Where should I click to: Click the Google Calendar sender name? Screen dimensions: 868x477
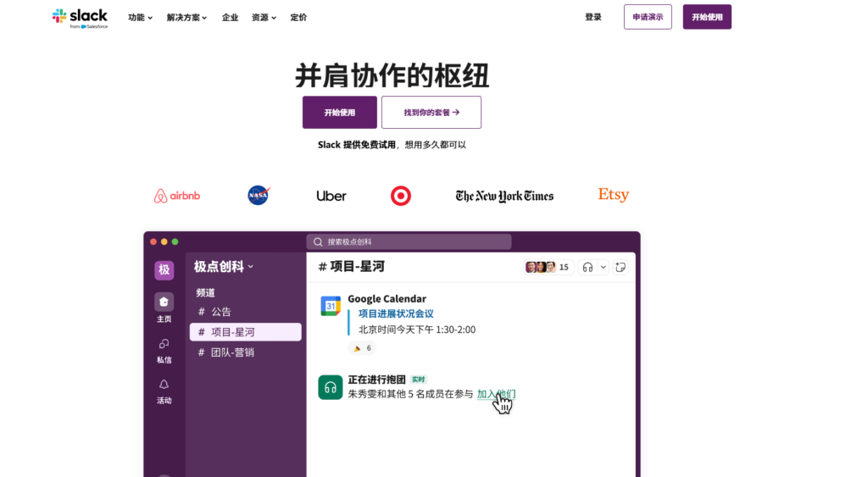coord(387,299)
